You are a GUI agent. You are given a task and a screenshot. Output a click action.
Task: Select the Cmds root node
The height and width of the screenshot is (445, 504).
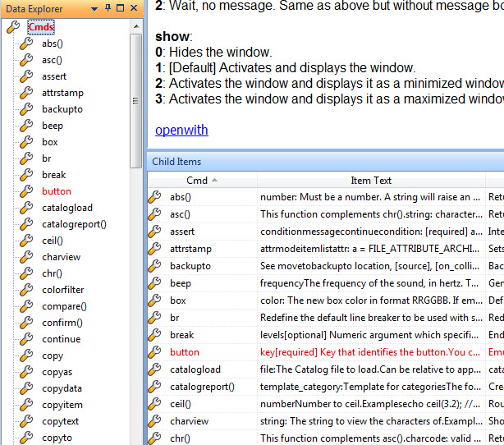41,27
